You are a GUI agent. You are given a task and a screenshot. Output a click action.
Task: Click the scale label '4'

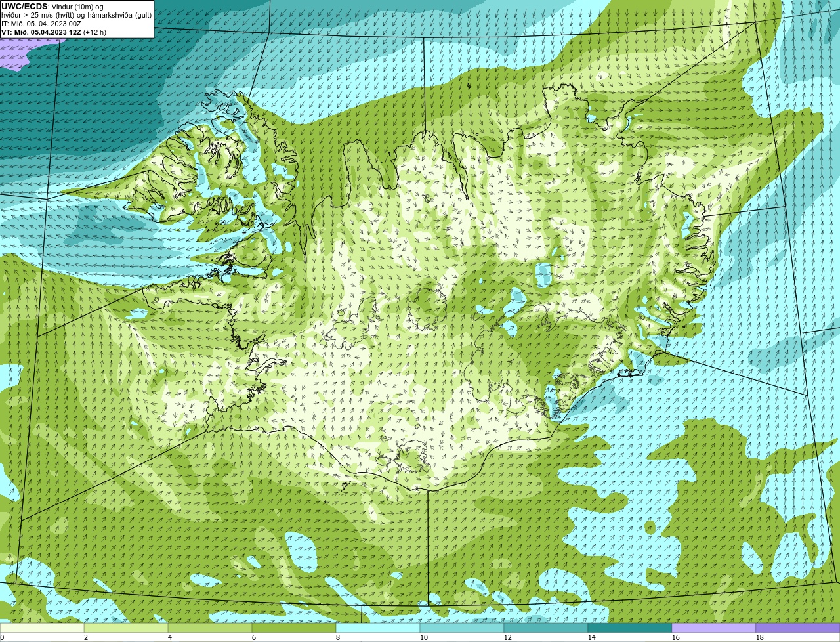pos(169,637)
